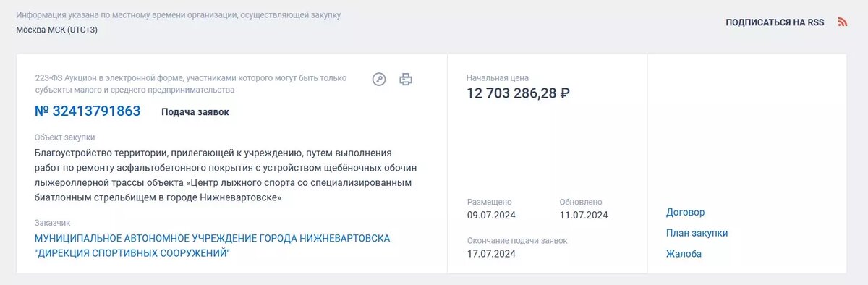Viewport: 868px width, 285px height.
Task: Open the Жалоба link
Action: tap(684, 254)
